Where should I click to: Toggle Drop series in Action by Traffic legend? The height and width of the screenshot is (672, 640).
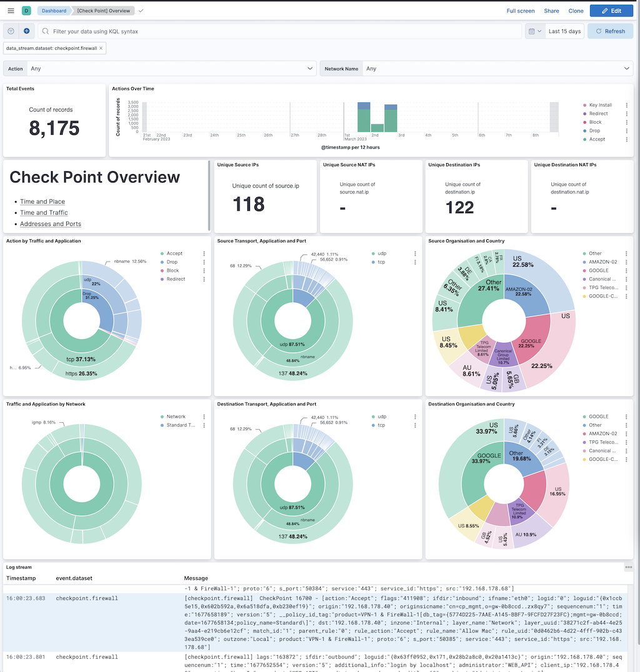click(172, 262)
